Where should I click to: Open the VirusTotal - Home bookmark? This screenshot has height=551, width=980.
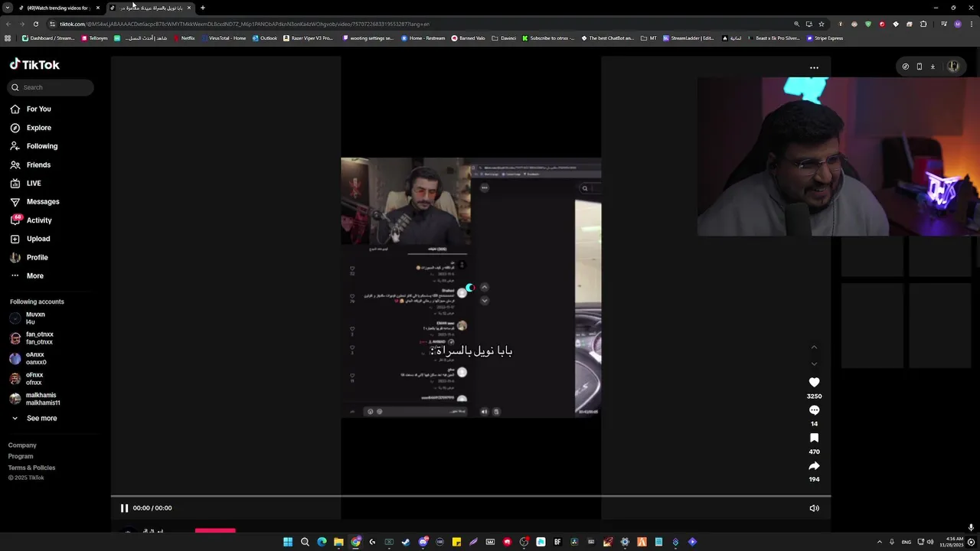click(x=224, y=38)
